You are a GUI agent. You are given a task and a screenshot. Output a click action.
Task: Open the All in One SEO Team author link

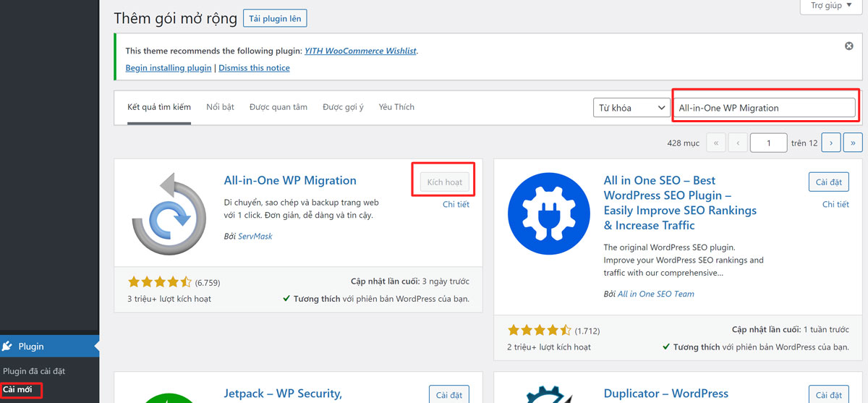(656, 294)
